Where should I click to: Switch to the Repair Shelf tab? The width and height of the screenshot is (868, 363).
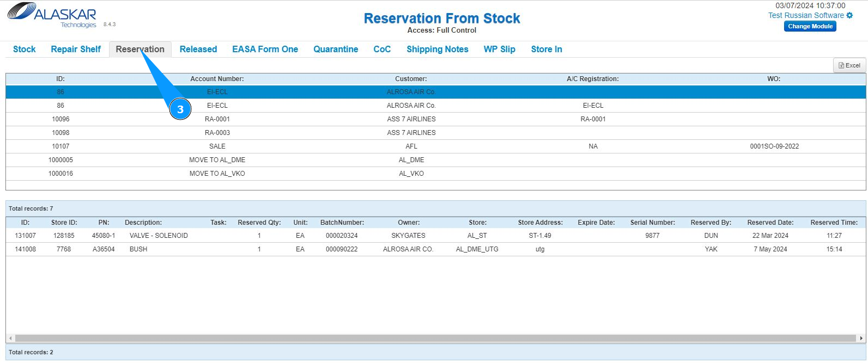pyautogui.click(x=76, y=49)
